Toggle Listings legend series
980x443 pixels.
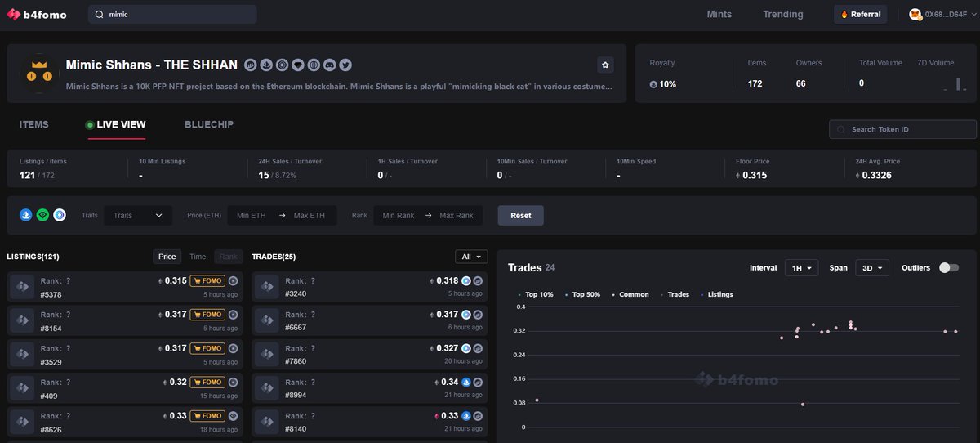coord(716,294)
